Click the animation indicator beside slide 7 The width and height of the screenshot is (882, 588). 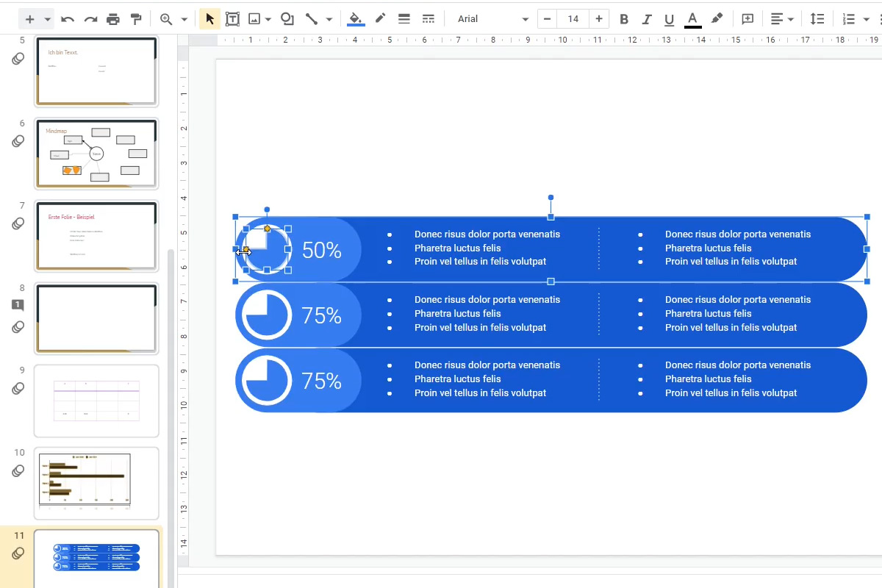pyautogui.click(x=18, y=223)
